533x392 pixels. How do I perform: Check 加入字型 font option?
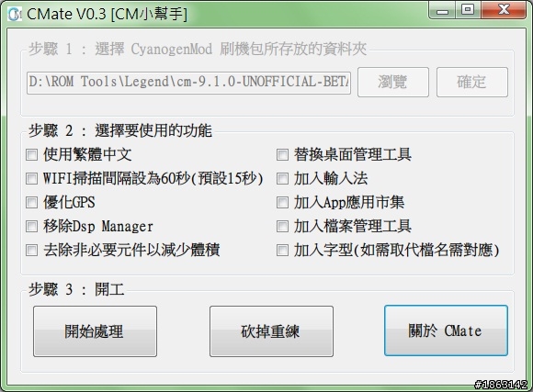point(282,251)
